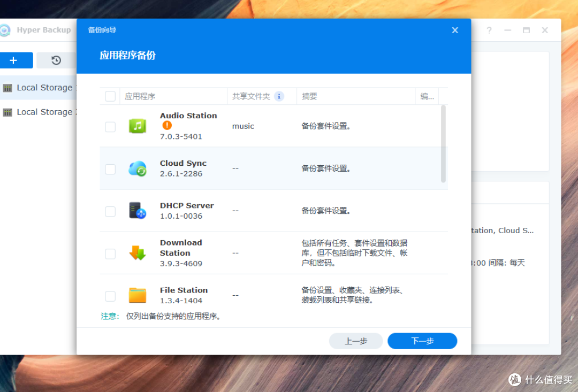Close the 备份向导 wizard dialog

point(455,30)
